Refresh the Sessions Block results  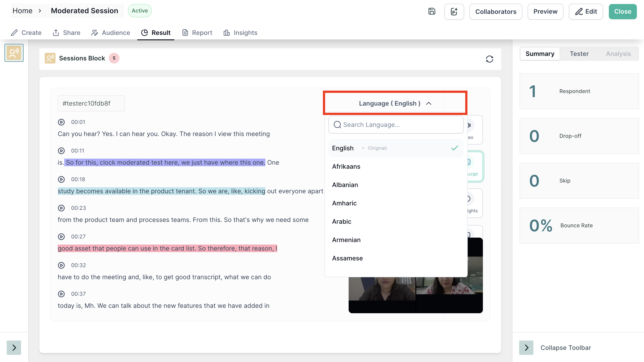[x=489, y=59]
